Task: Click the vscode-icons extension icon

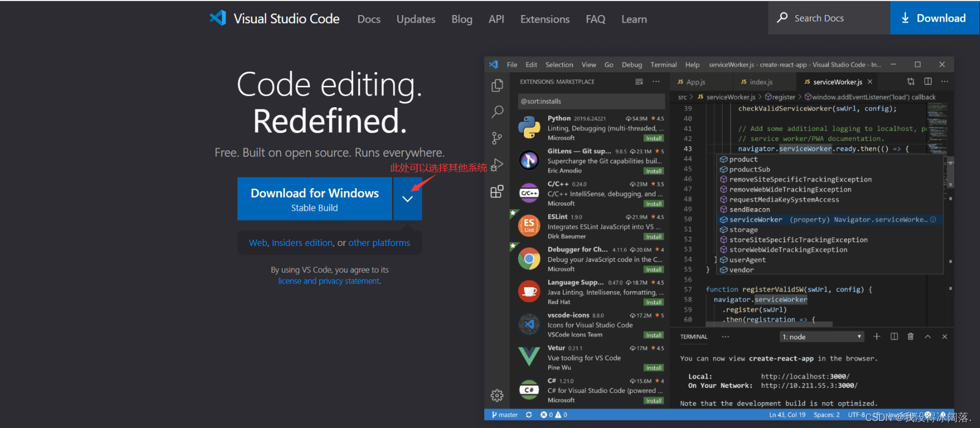Action: (529, 325)
